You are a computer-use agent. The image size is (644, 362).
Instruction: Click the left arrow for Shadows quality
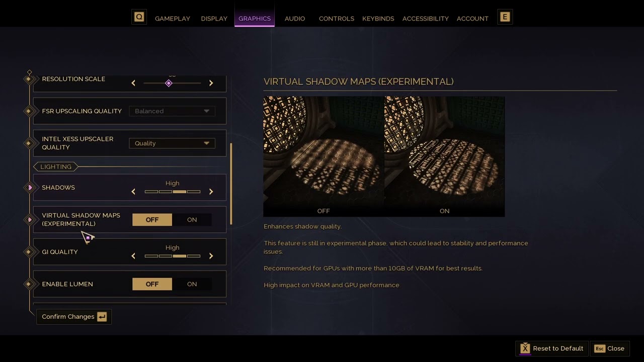tap(133, 192)
